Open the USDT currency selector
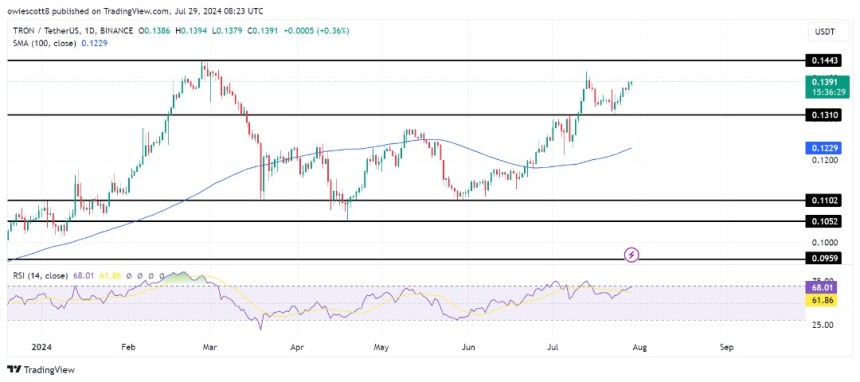Image resolution: width=860 pixels, height=382 pixels. (x=828, y=32)
